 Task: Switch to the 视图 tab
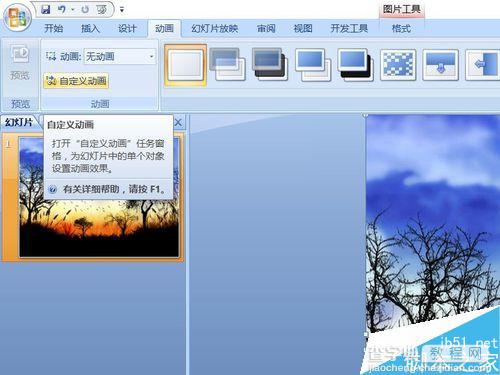[x=303, y=28]
